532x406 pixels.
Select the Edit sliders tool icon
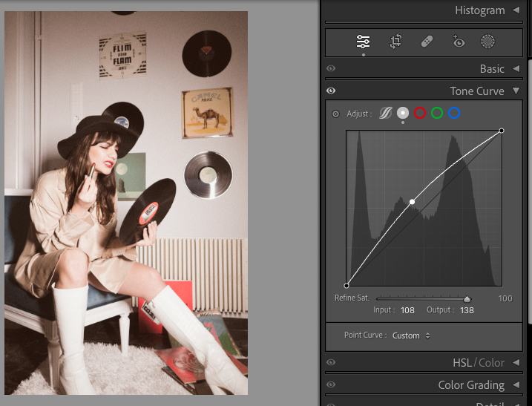[x=363, y=42]
